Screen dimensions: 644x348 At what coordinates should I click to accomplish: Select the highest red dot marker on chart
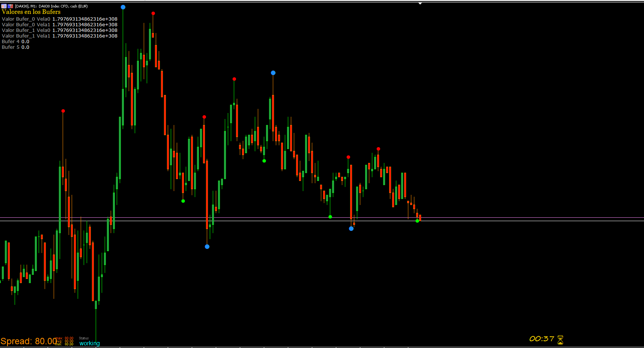coord(153,14)
